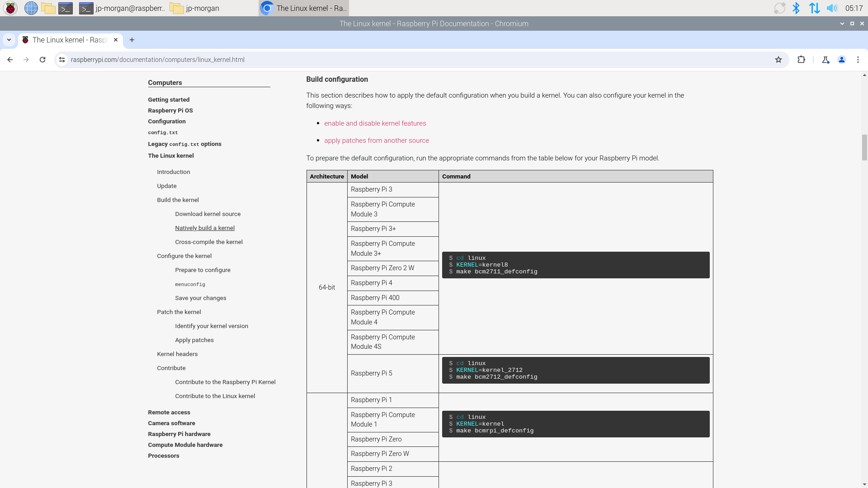
Task: Open Chromium extensions menu
Action: pos(801,60)
